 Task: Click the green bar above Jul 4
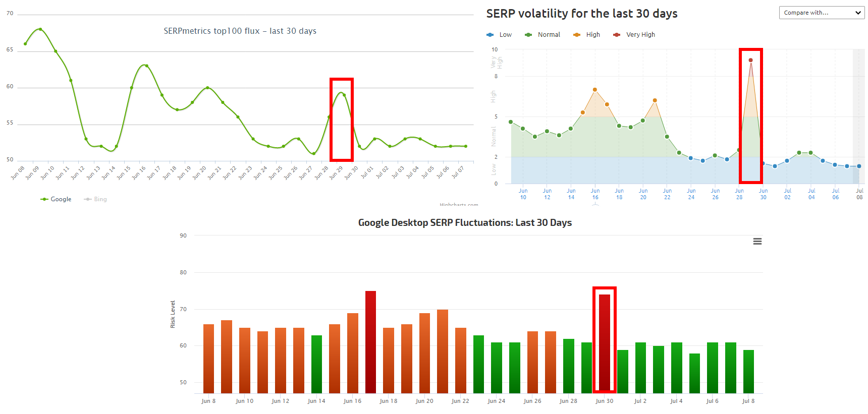tap(676, 368)
